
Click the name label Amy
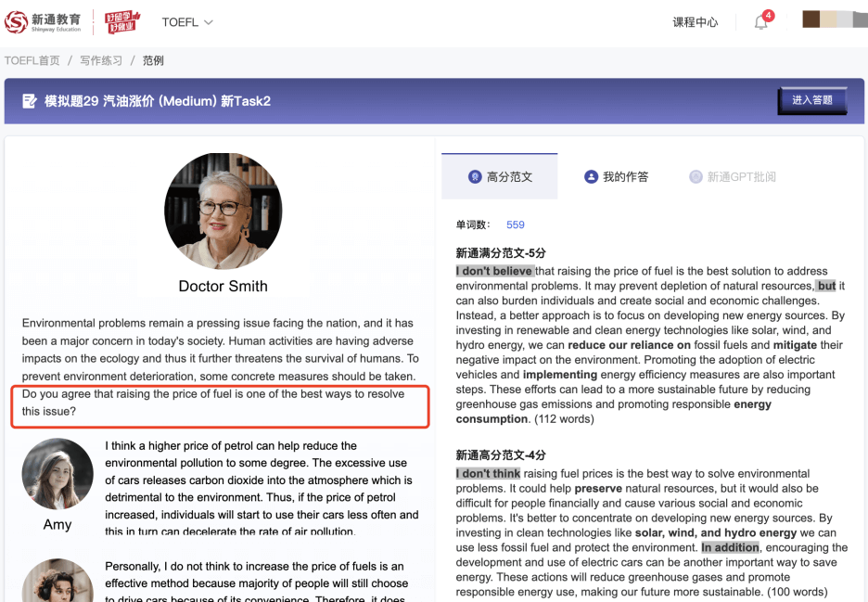[57, 524]
